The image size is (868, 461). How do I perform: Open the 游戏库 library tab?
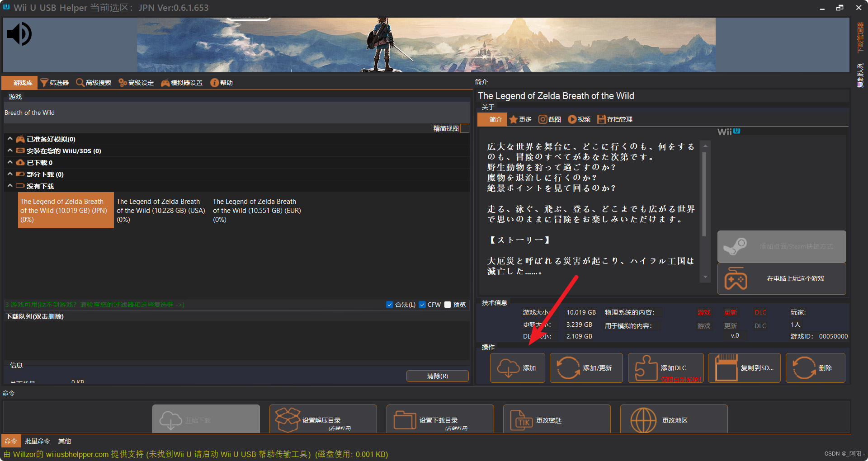click(x=20, y=83)
